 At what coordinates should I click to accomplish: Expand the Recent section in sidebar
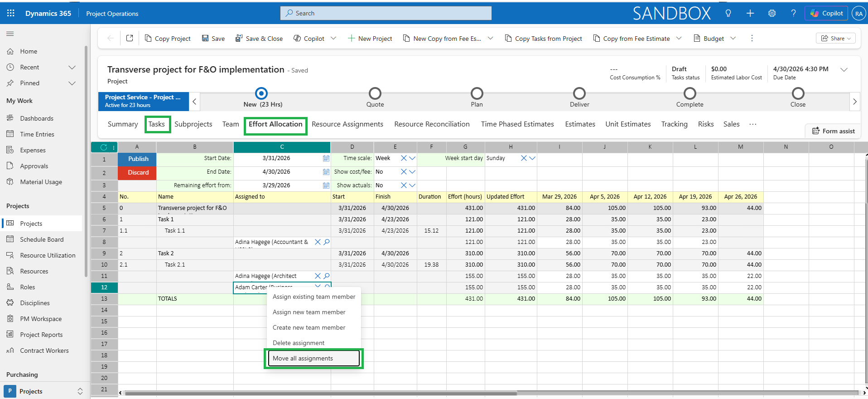[x=72, y=67]
